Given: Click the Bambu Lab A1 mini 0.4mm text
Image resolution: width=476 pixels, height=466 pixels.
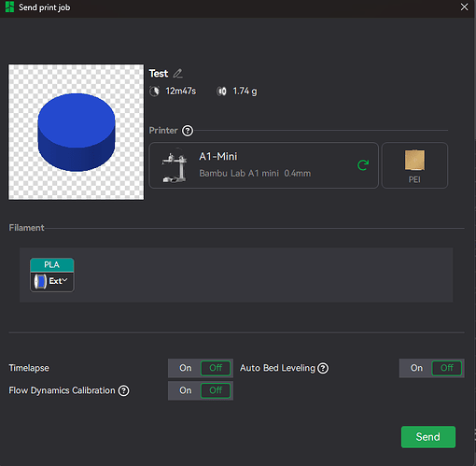Looking at the screenshot, I should click(255, 174).
